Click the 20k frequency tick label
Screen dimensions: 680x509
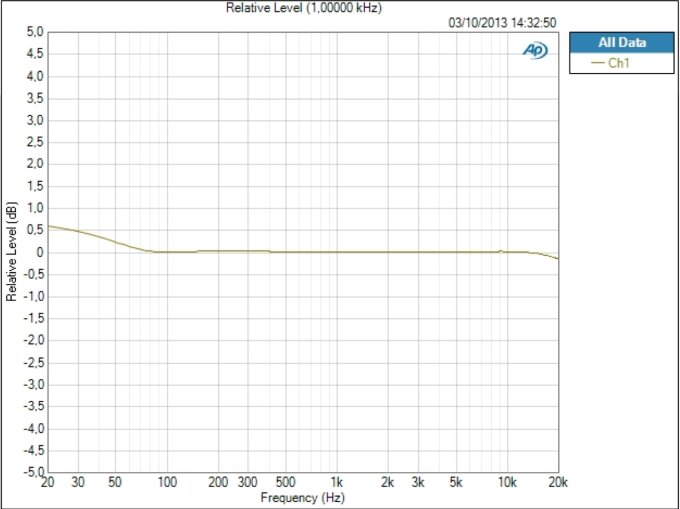(558, 482)
